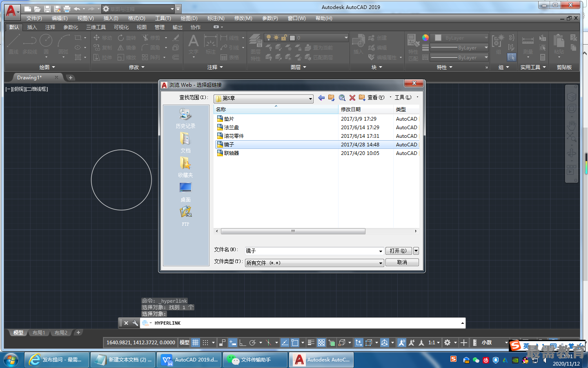Toggle transparency display in status bar
Screen dimensions: 588x368
click(321, 343)
